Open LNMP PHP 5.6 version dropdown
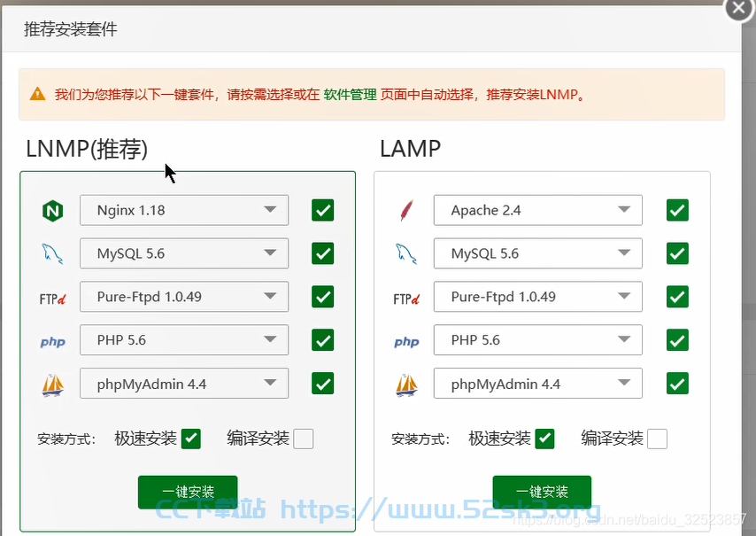 [x=184, y=340]
